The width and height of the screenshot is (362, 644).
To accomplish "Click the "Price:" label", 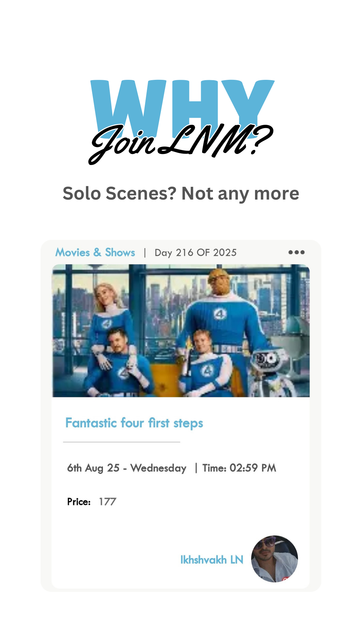I will (x=79, y=502).
